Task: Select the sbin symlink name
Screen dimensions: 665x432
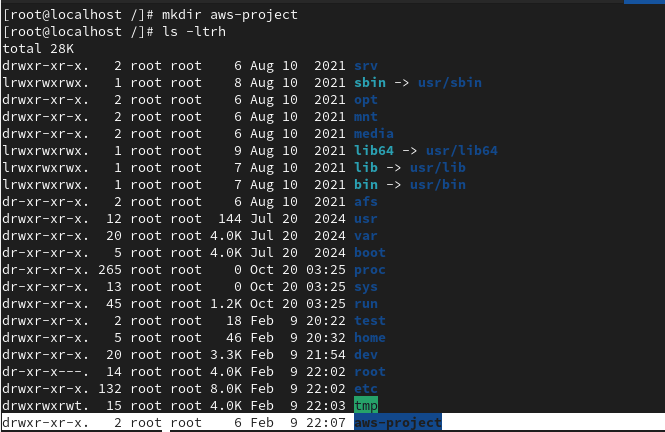Action: tap(370, 83)
